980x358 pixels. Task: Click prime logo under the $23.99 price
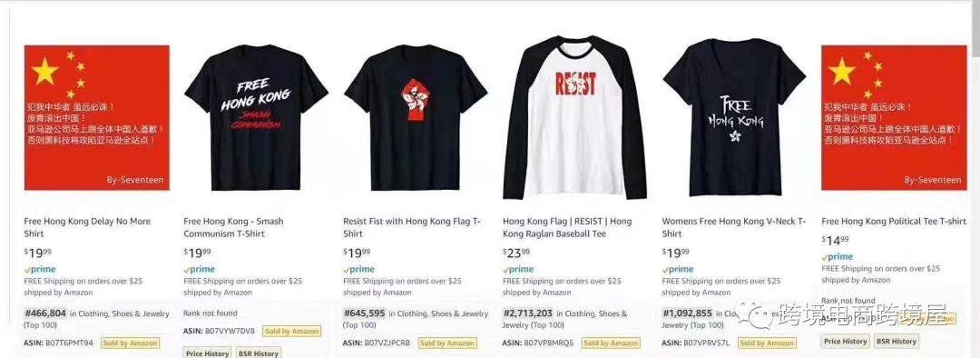coord(518,269)
